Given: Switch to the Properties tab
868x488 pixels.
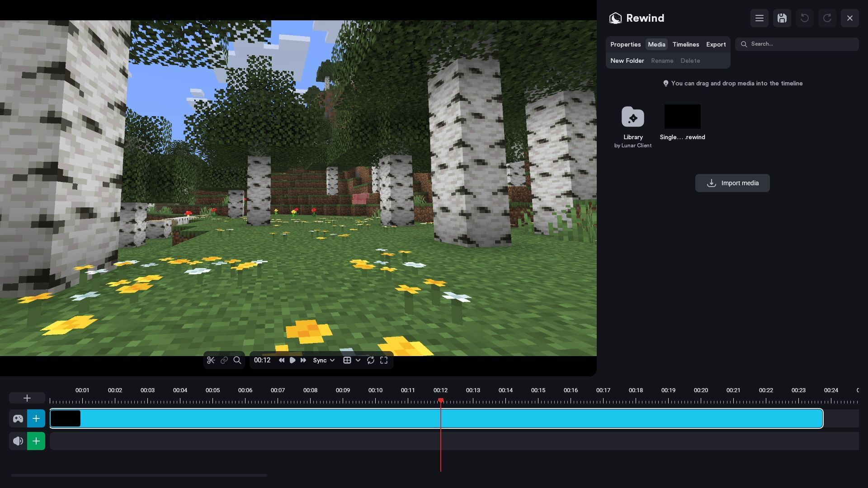Looking at the screenshot, I should (626, 44).
